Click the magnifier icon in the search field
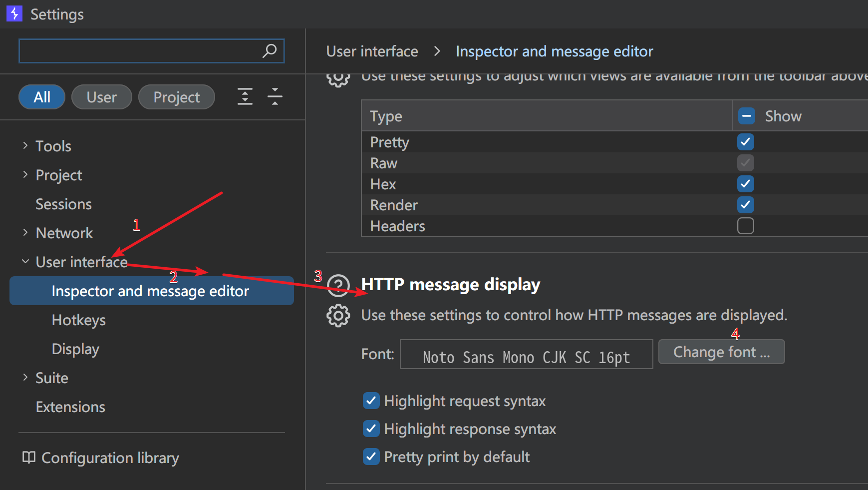The width and height of the screenshot is (868, 490). (270, 50)
